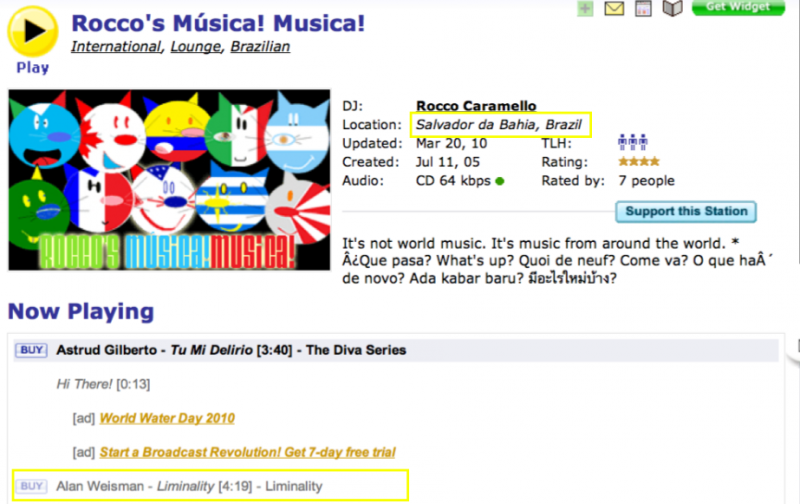Open the Brazilian genre link
The height and width of the screenshot is (504, 800).
coord(260,47)
